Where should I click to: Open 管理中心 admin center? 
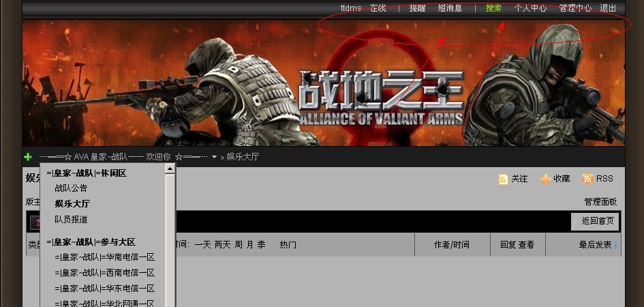click(575, 8)
